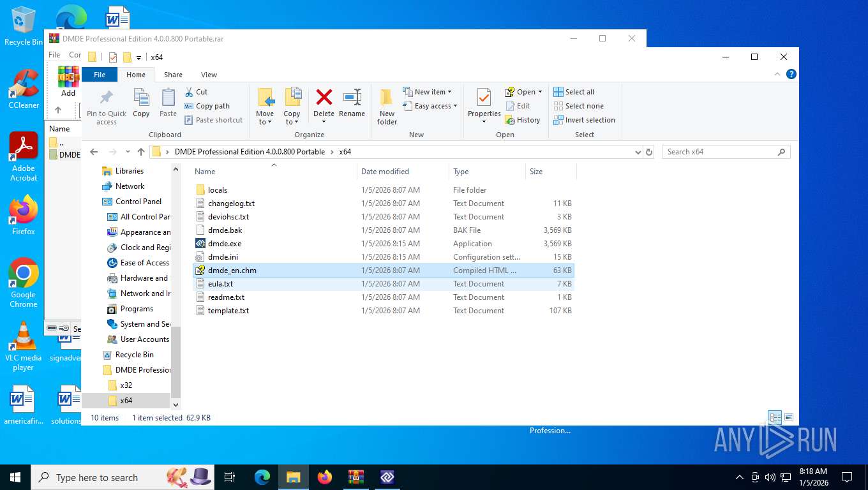Refresh the current folder view

pos(649,152)
